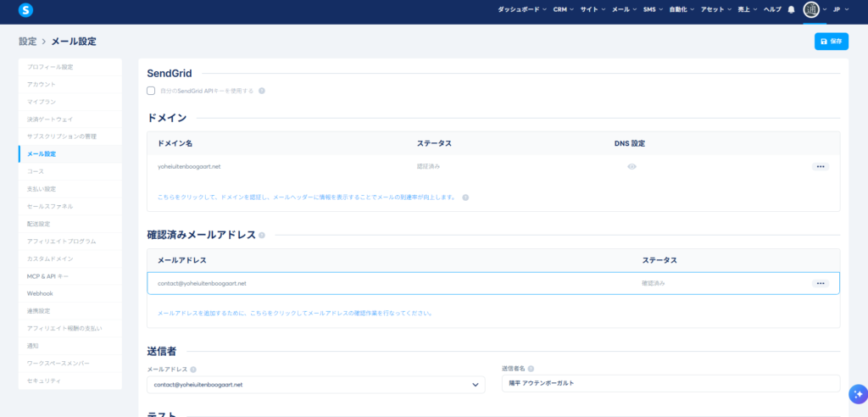Enable 自分のSendGrid APIキーを使用する checkbox
868x417 pixels.
pos(151,91)
